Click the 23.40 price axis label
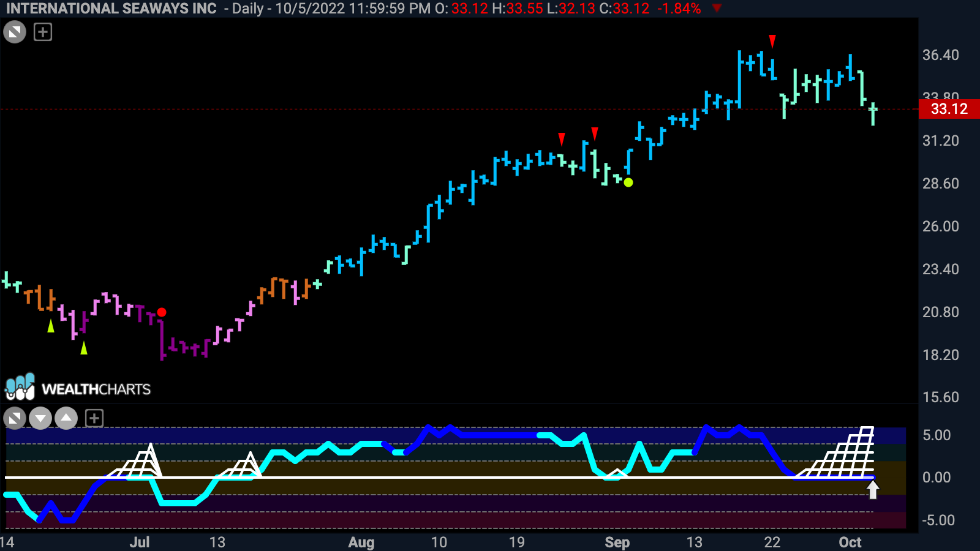This screenshot has width=980, height=551. [x=941, y=269]
